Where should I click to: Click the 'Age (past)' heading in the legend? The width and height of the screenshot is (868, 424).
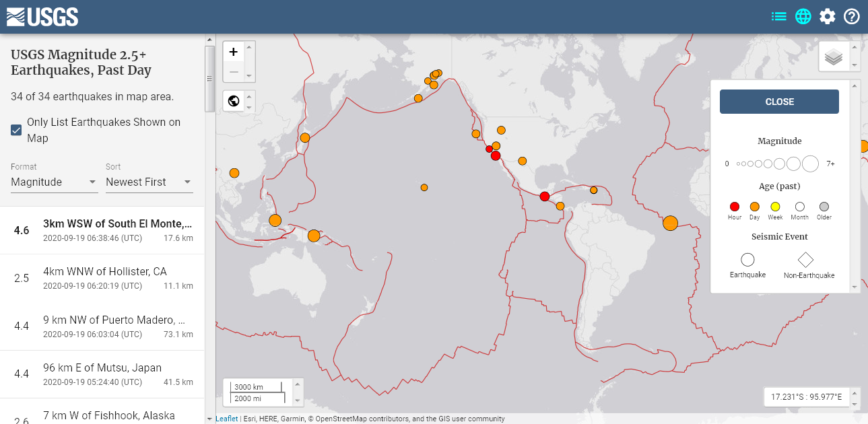780,186
